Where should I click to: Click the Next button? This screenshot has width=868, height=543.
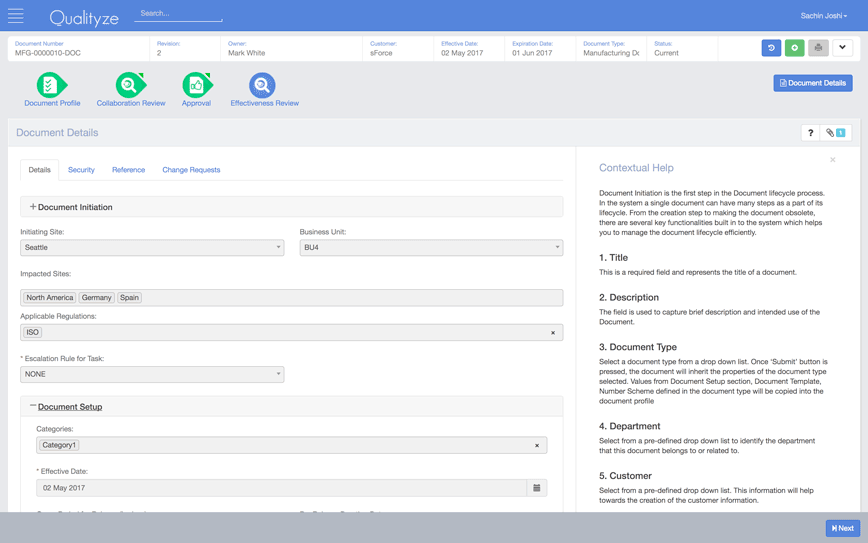[x=842, y=528]
